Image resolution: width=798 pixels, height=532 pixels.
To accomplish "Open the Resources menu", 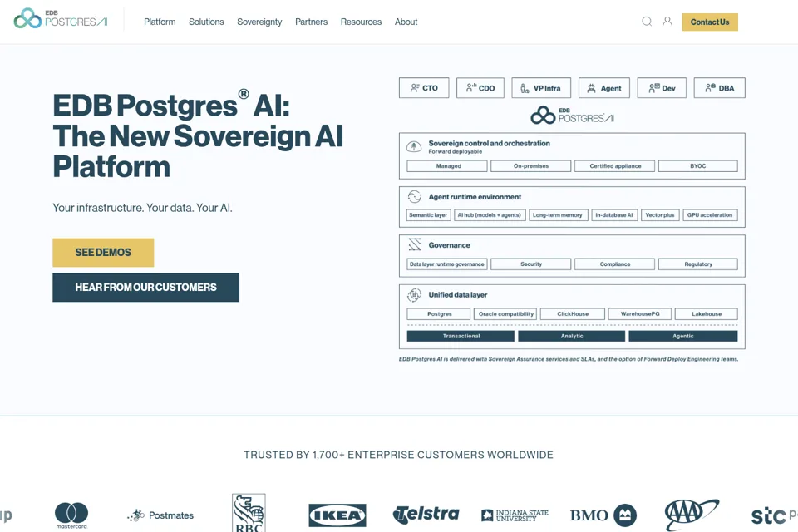I will click(361, 22).
